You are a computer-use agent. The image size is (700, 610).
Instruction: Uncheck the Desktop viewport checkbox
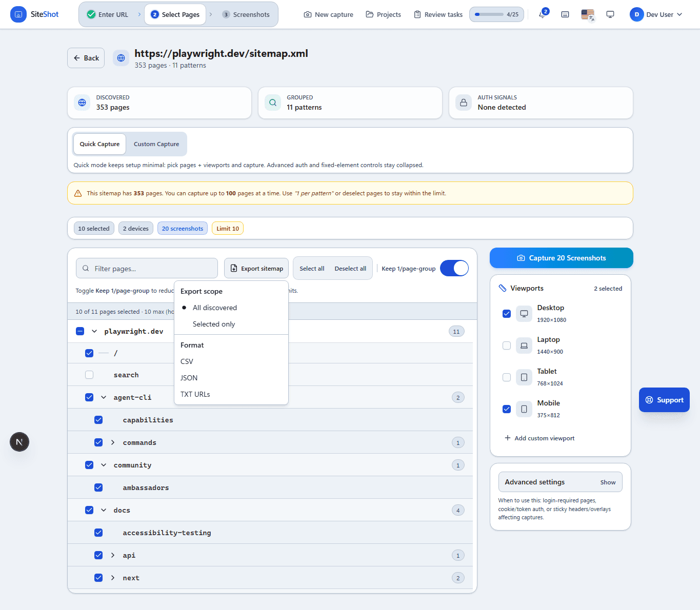(507, 314)
